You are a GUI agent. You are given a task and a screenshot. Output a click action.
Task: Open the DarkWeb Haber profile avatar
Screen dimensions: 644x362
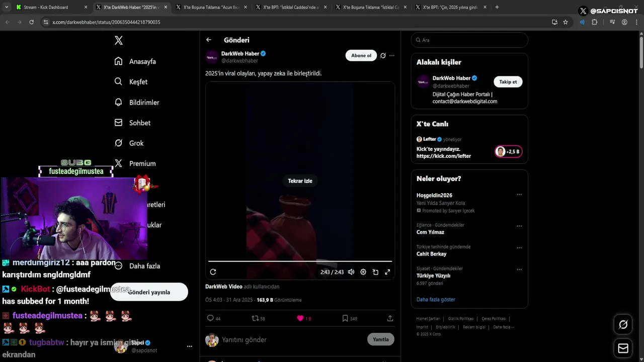tap(212, 57)
